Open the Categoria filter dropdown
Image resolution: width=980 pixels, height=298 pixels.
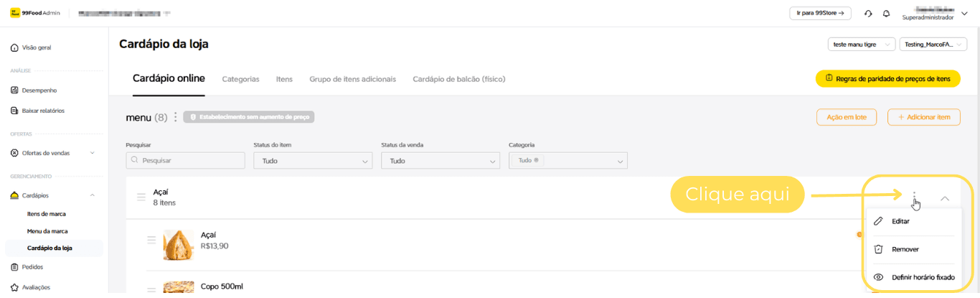[567, 161]
